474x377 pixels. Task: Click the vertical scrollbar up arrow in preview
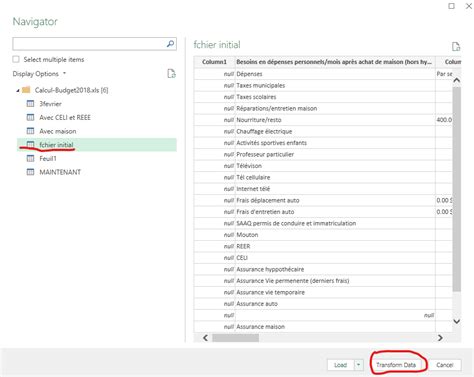click(x=457, y=80)
